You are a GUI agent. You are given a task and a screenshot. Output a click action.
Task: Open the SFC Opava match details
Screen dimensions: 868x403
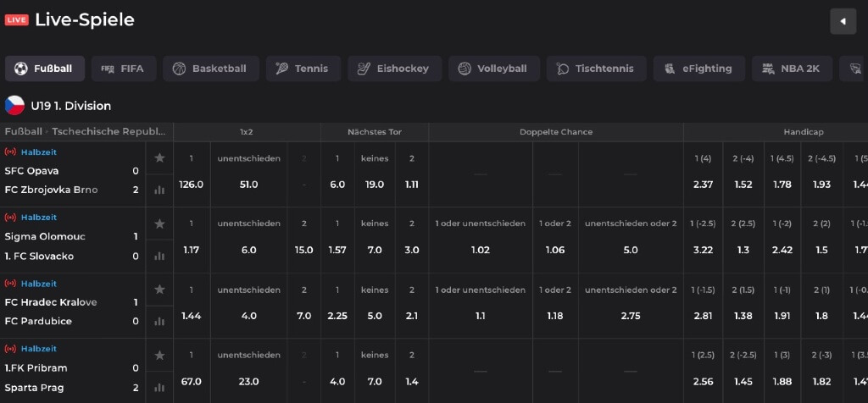pos(31,171)
